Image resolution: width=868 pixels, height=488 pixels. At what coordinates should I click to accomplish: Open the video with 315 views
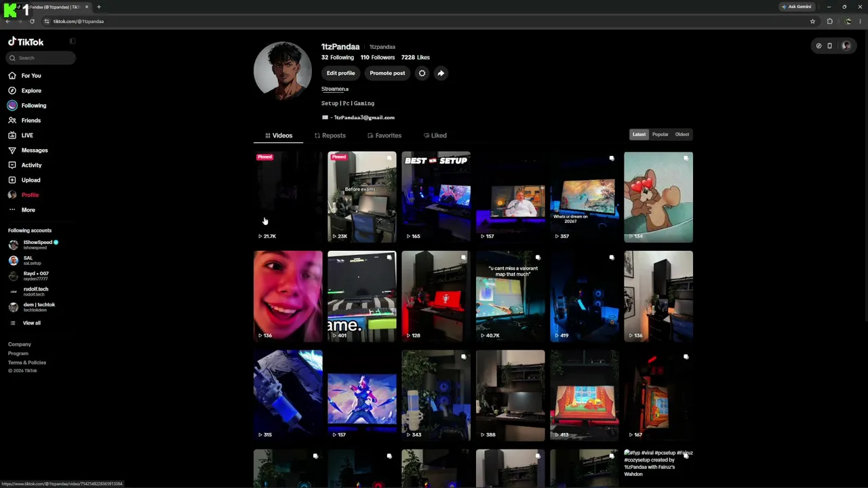coord(288,395)
